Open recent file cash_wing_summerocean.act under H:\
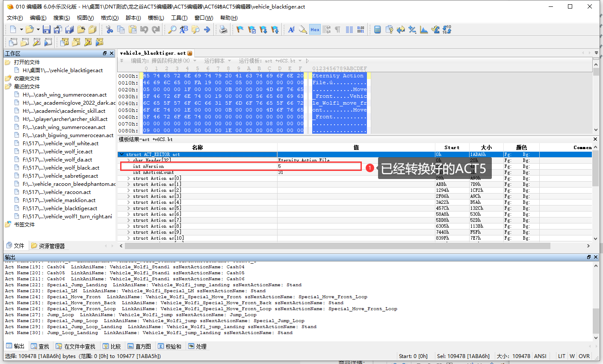 pos(64,95)
